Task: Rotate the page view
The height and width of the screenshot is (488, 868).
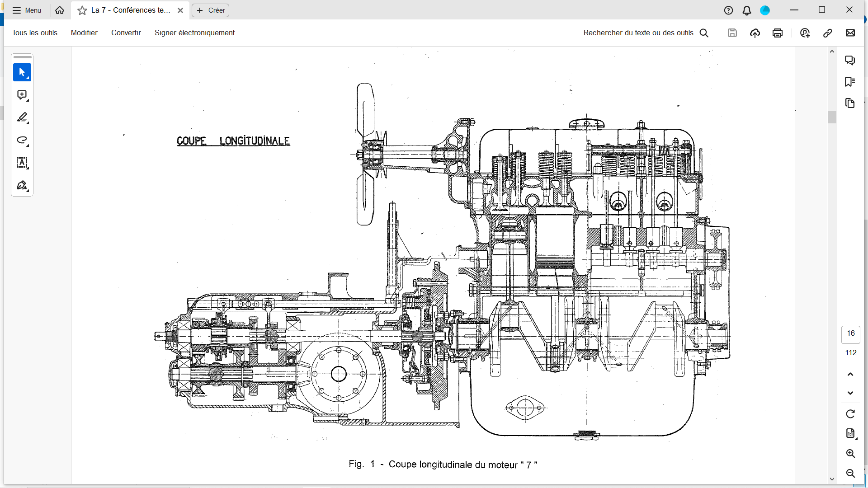Action: tap(850, 414)
